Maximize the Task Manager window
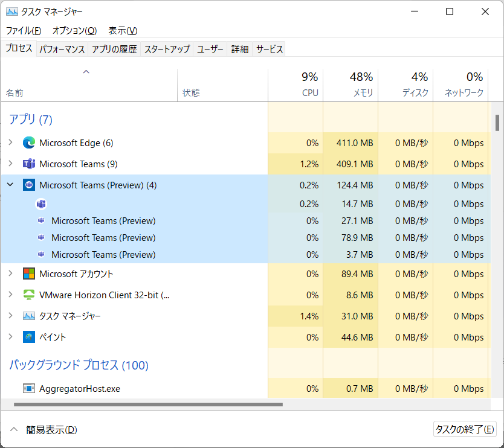 pyautogui.click(x=450, y=12)
